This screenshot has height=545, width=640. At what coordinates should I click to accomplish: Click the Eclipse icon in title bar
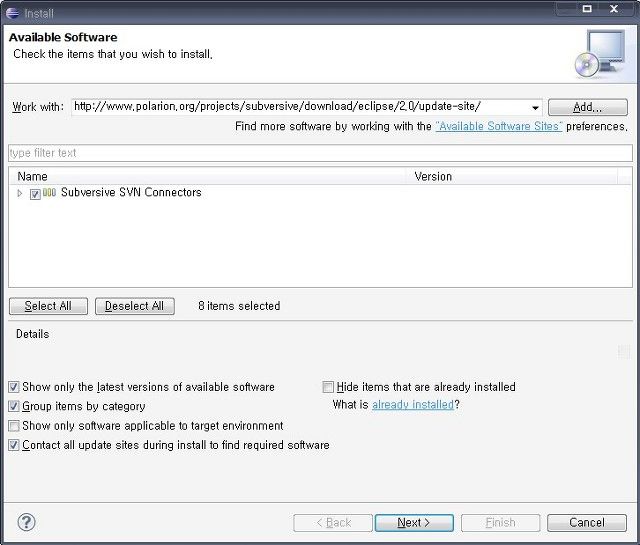click(x=12, y=13)
